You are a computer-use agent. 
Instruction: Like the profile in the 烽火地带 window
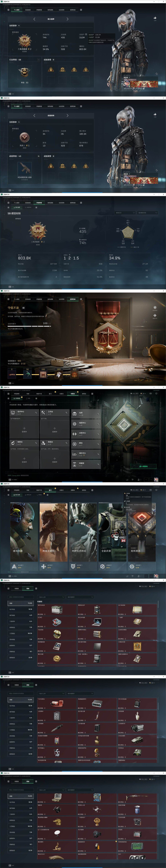[x=155, y=18]
